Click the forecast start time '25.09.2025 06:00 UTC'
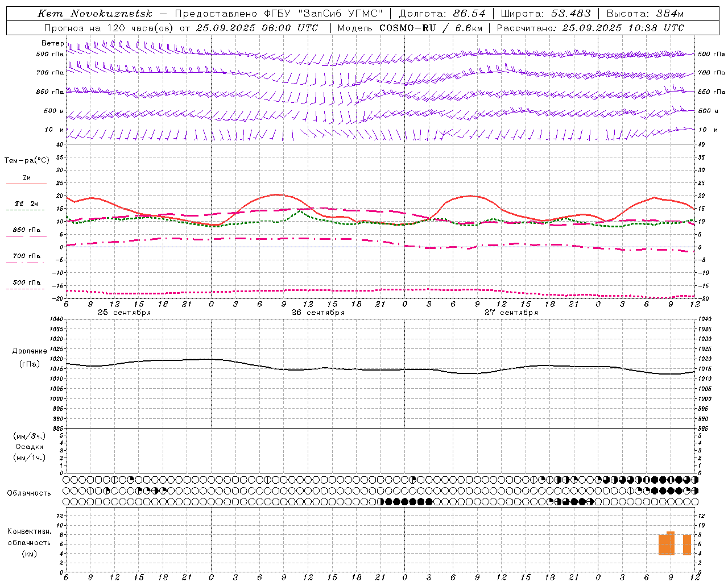The image size is (728, 582). pos(257,28)
